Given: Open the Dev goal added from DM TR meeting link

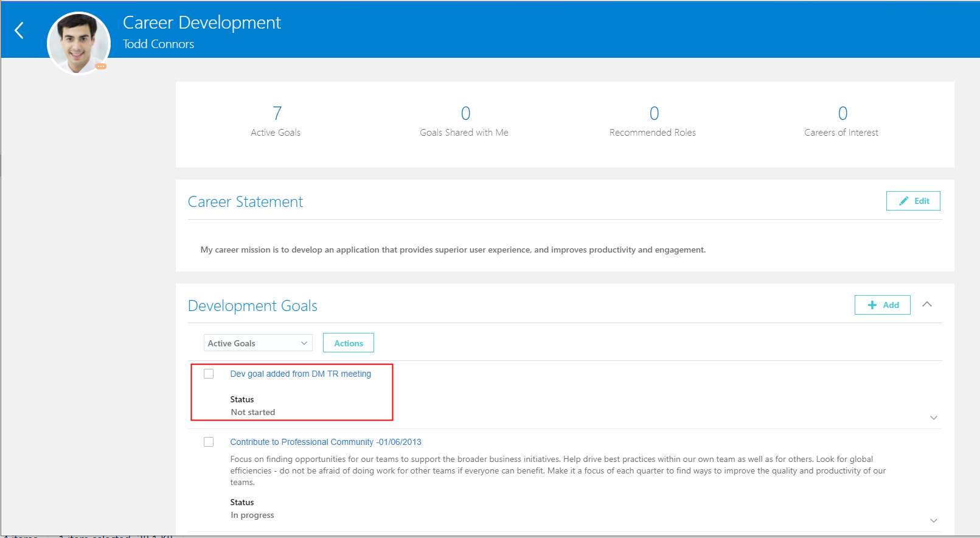Looking at the screenshot, I should pyautogui.click(x=301, y=374).
